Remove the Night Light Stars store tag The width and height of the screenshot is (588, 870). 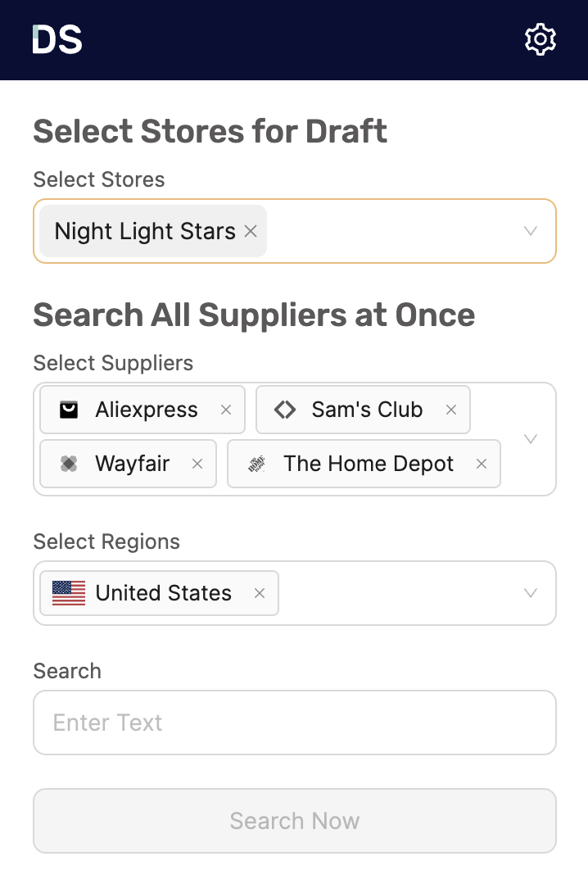pos(250,232)
